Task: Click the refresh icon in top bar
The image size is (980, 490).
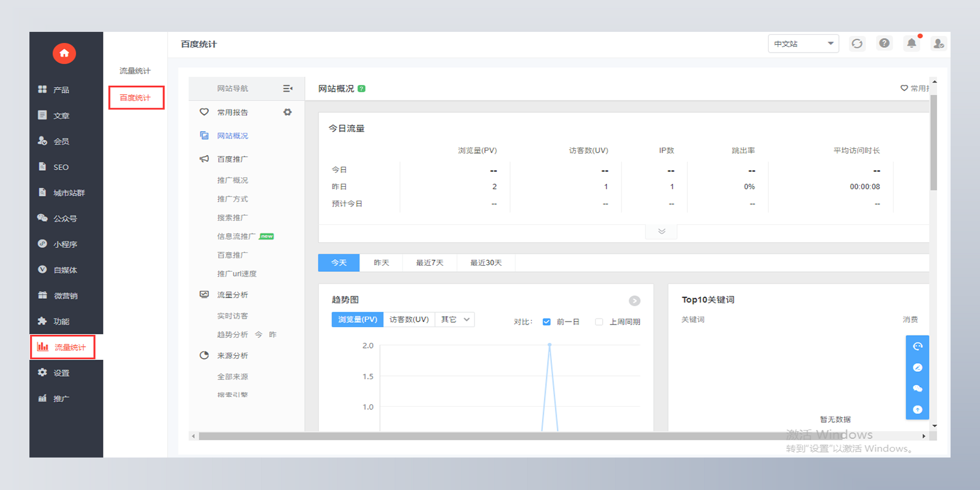Action: click(x=857, y=43)
